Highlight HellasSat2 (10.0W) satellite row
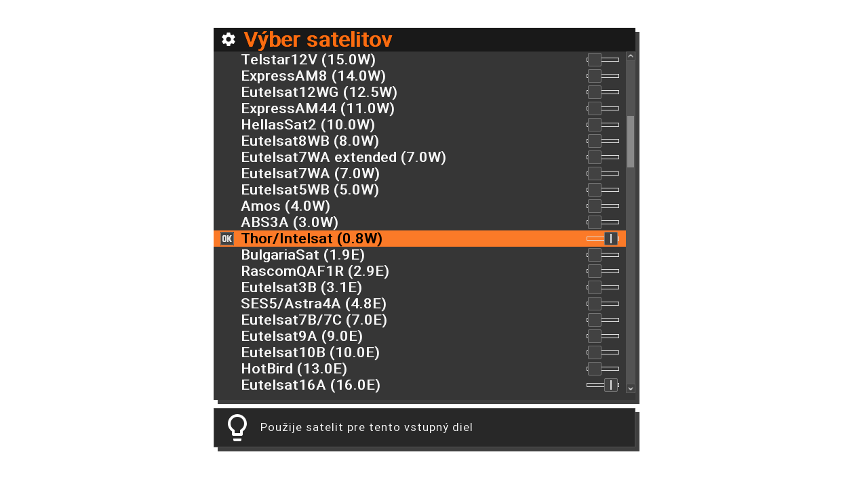Viewport: 868px width, 488px height. coord(308,125)
